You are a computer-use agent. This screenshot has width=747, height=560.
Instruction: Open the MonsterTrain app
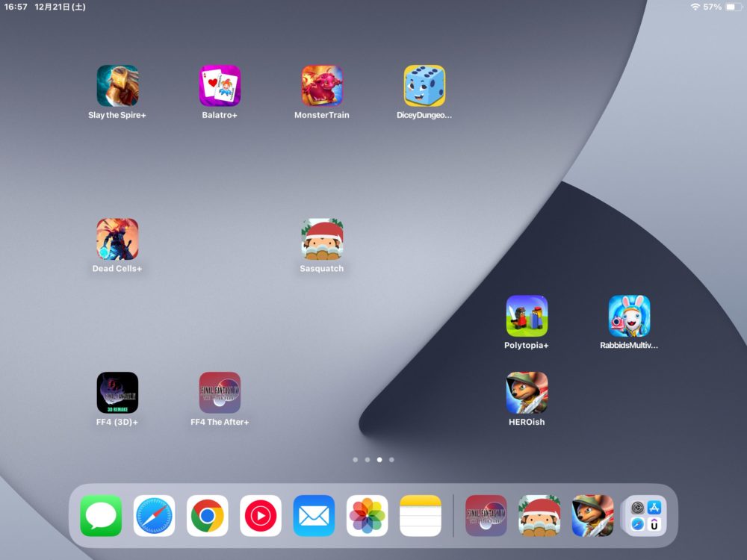tap(322, 86)
